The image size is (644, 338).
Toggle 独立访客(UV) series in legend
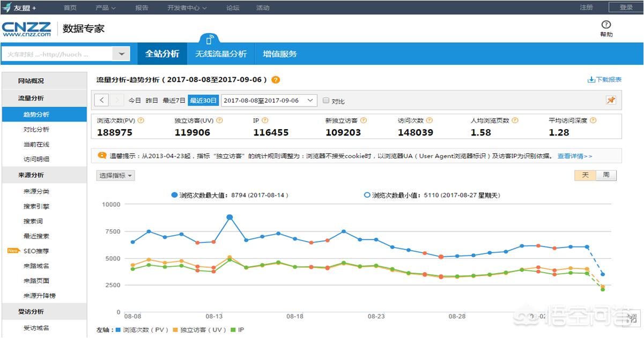pyautogui.click(x=199, y=331)
